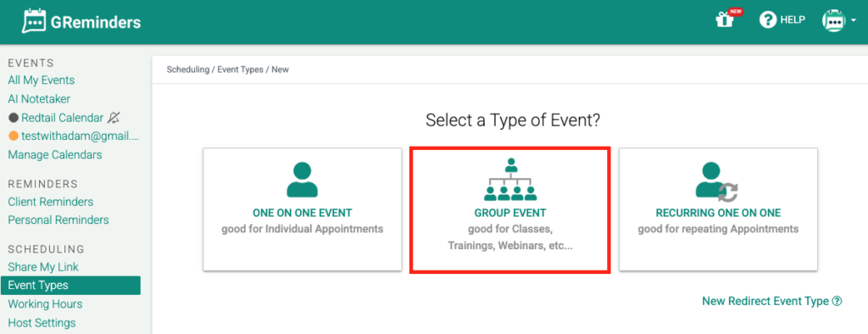Click the 'Select a Type of Event?' heading
The image size is (868, 334).
point(513,120)
